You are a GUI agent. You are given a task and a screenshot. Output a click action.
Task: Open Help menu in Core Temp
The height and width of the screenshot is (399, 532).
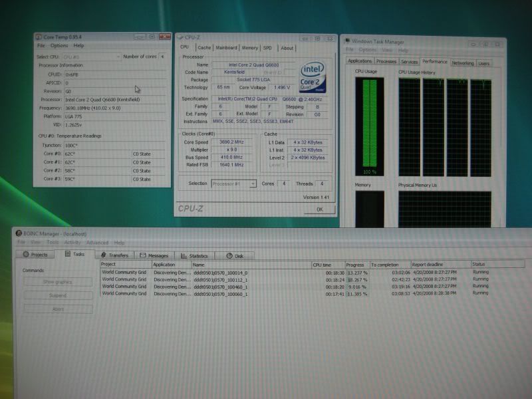[78, 45]
